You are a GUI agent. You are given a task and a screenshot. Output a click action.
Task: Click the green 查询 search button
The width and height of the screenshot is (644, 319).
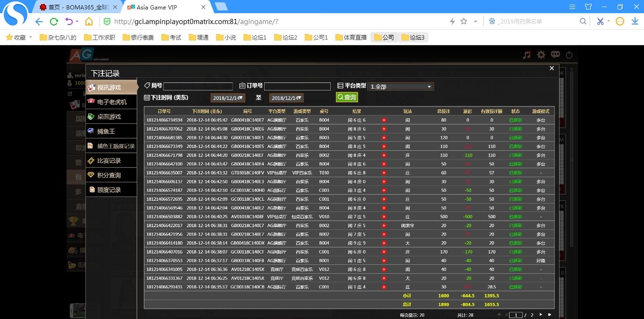347,97
